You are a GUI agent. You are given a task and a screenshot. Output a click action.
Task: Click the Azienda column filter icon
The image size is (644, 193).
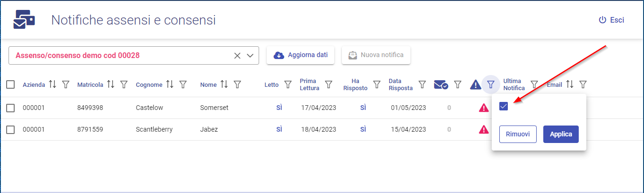point(66,84)
